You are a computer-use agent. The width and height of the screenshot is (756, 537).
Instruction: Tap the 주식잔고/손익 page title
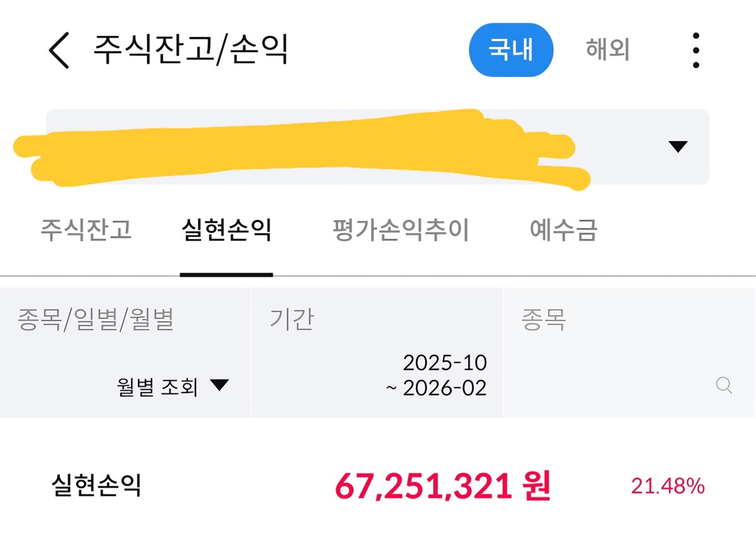191,50
